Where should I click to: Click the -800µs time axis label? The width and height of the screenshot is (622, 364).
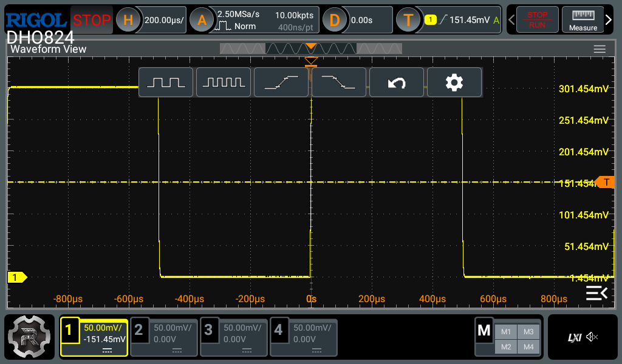[x=68, y=299]
